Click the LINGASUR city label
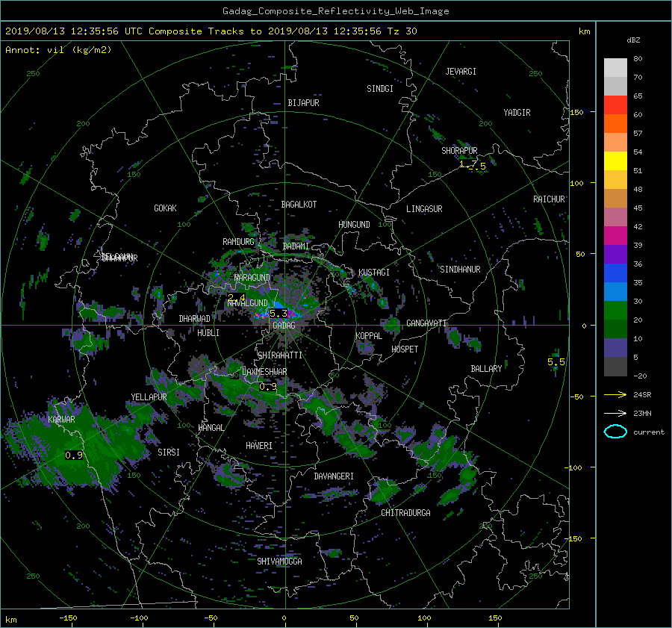The width and height of the screenshot is (672, 628). coord(424,209)
